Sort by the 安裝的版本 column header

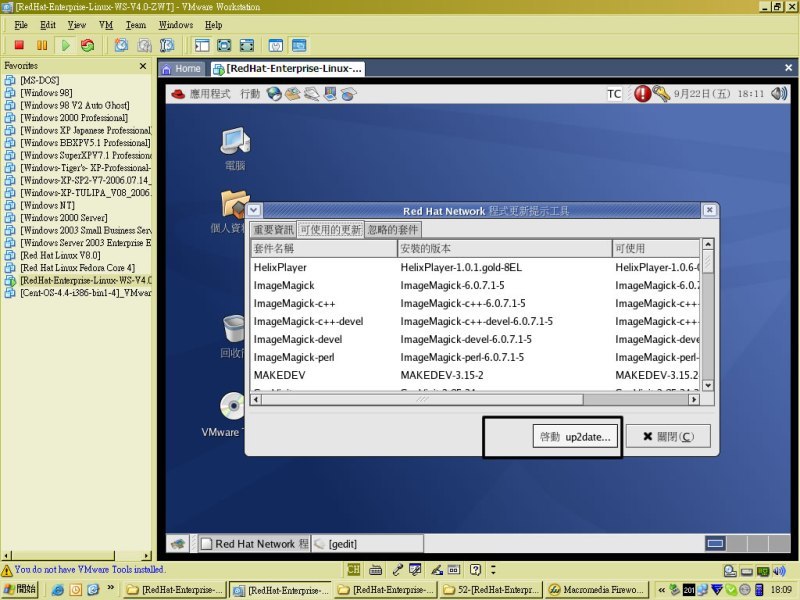point(505,248)
